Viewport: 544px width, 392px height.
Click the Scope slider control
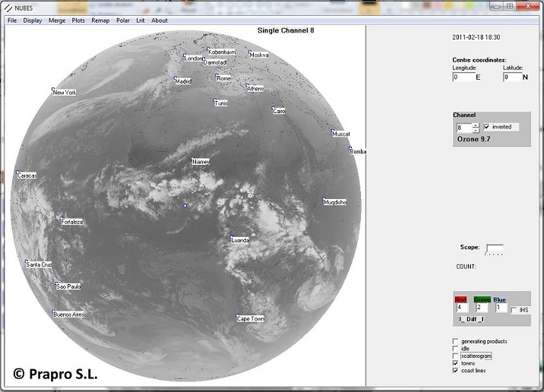[x=494, y=248]
